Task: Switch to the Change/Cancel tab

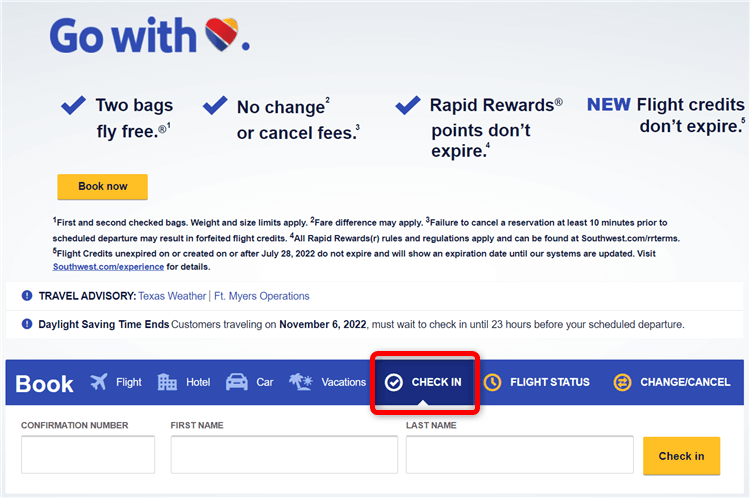Action: tap(685, 382)
